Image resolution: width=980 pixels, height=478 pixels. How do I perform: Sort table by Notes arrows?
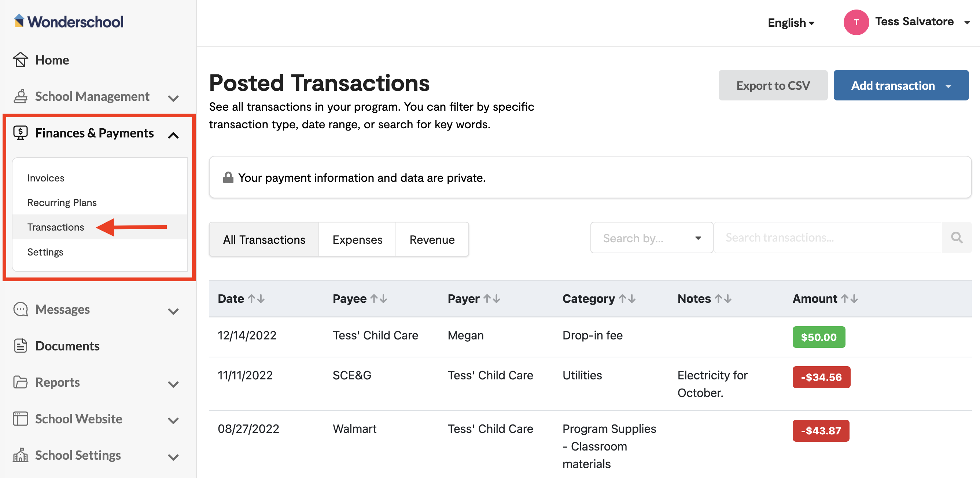tap(723, 299)
